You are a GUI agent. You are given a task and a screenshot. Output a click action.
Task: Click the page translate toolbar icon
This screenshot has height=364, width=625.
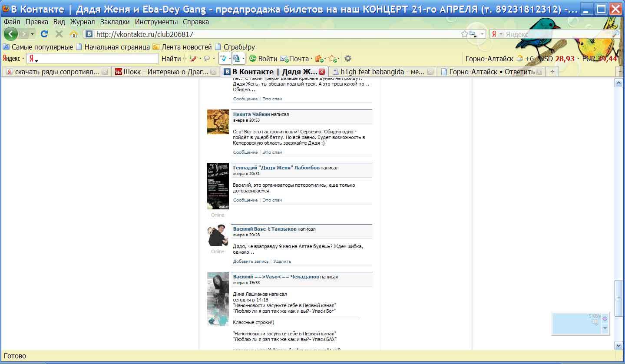click(237, 58)
